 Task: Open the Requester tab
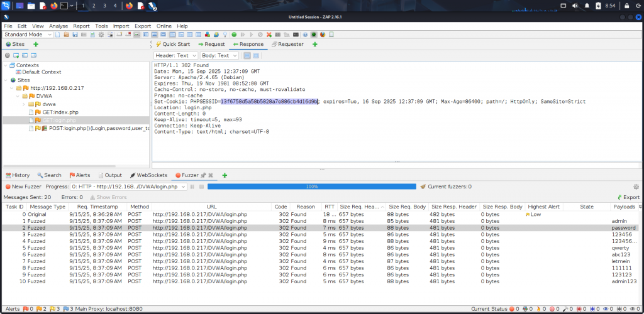tap(287, 44)
